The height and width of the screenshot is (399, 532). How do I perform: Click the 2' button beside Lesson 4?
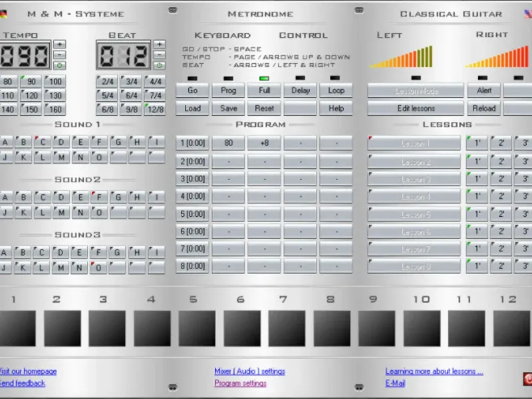click(501, 196)
